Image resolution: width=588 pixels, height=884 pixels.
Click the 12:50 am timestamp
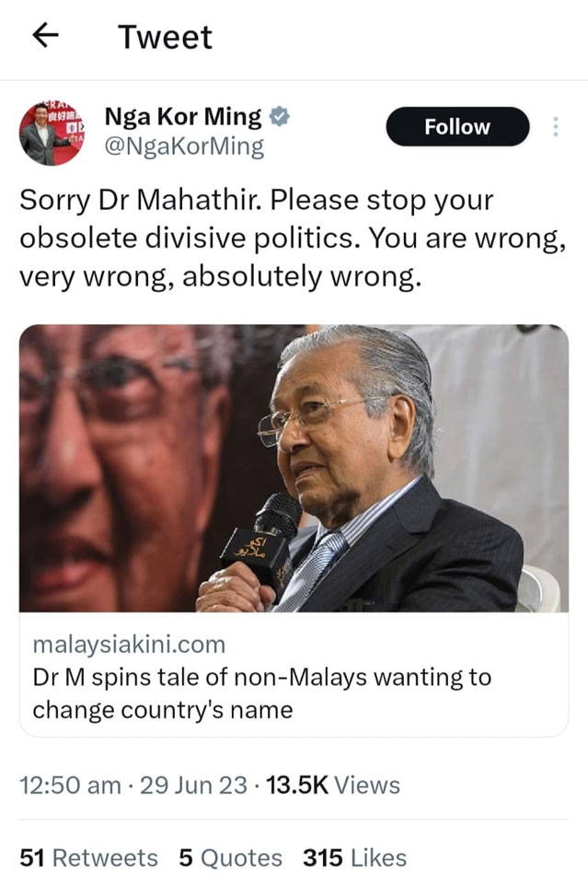click(x=71, y=785)
